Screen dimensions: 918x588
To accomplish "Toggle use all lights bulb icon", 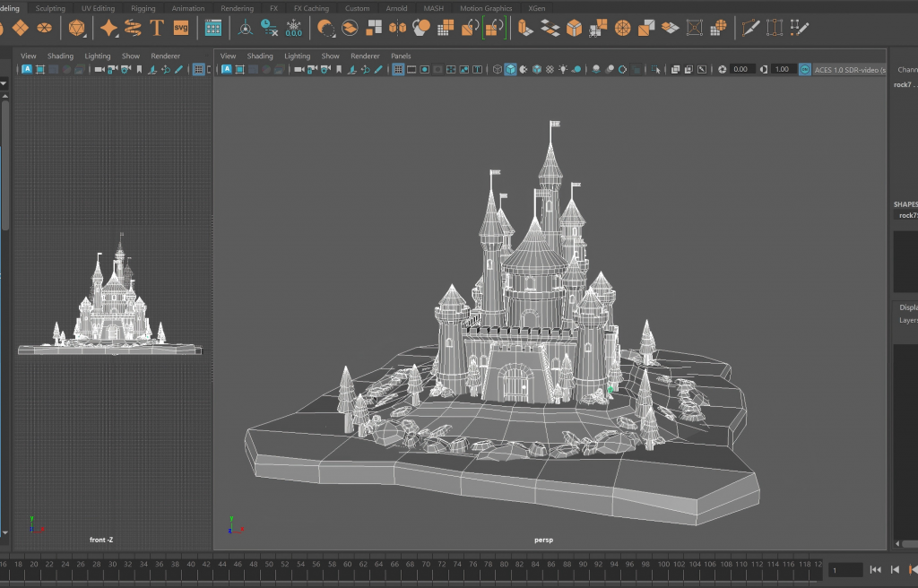I will 563,69.
